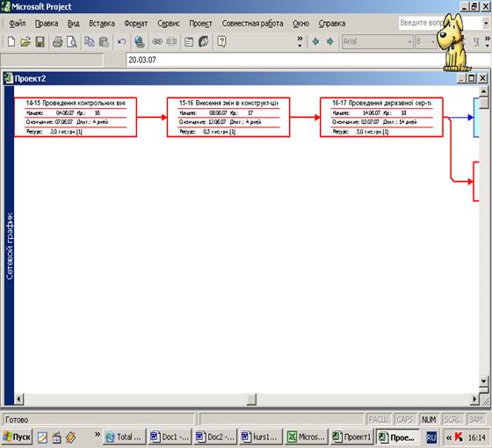Viewport: 492px width, 448px height.
Task: Expand the toolbar options chevron after Help icon
Action: [300, 41]
